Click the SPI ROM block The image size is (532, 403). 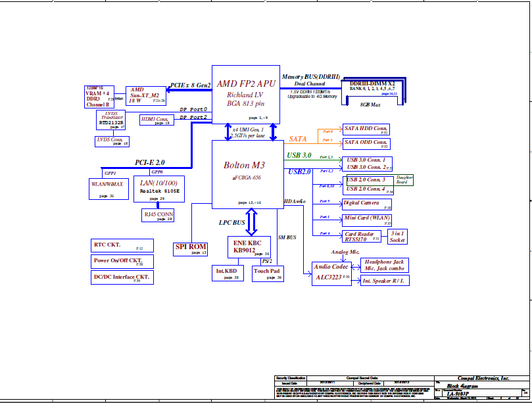pos(191,248)
